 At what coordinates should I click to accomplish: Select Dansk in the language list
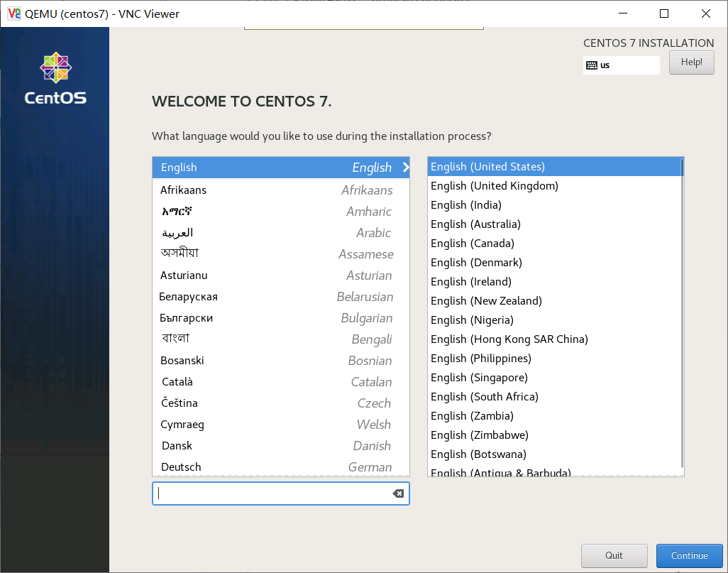[x=281, y=446]
